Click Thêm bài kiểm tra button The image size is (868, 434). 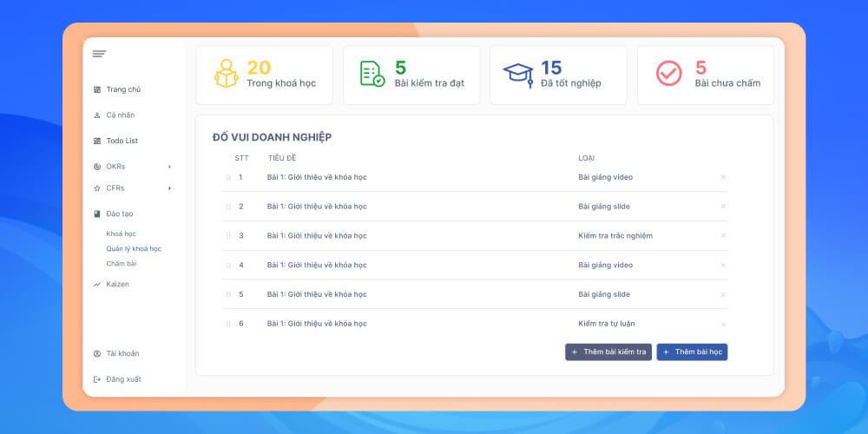click(608, 352)
